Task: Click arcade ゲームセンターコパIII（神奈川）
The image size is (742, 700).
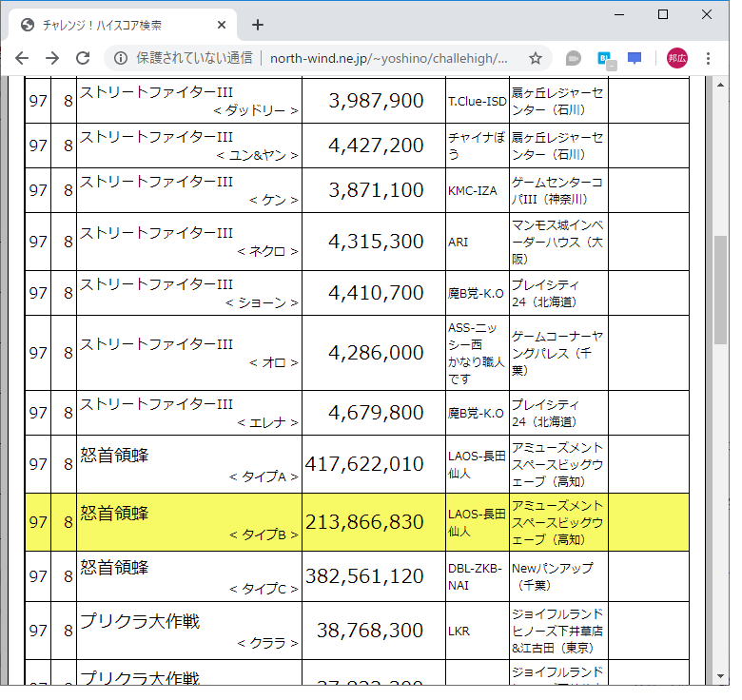Action: coord(556,190)
